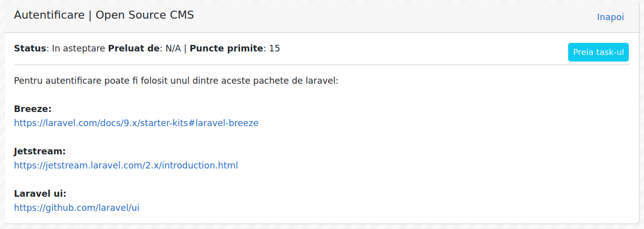644x229 pixels.
Task: Click the pipe separator before Puncte primite
Action: pos(186,48)
